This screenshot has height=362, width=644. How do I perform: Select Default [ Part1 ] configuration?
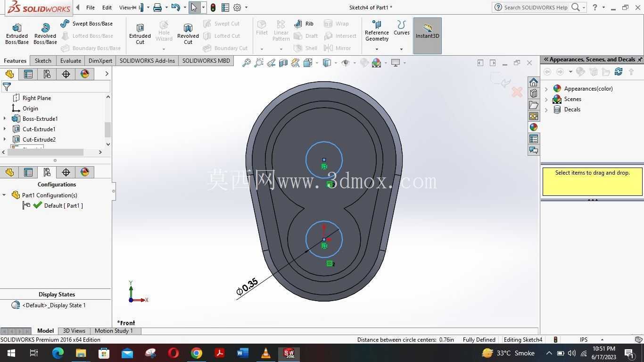tap(63, 206)
